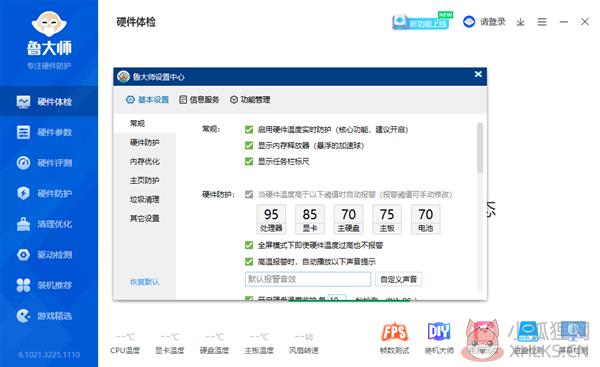Image resolution: width=600 pixels, height=367 pixels.
Task: Click the CPU温度 readout
Action: (x=125, y=343)
